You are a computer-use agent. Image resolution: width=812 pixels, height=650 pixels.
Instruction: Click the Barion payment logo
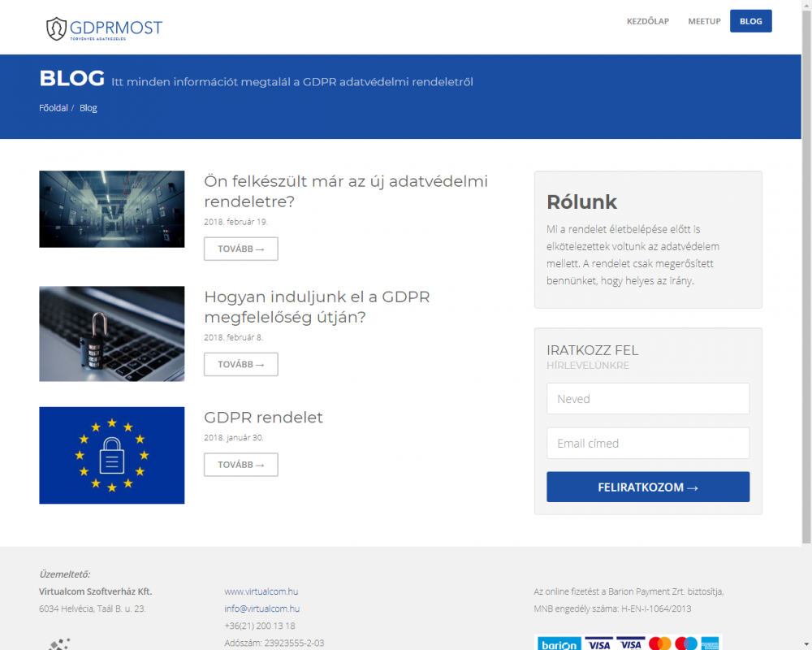[558, 643]
